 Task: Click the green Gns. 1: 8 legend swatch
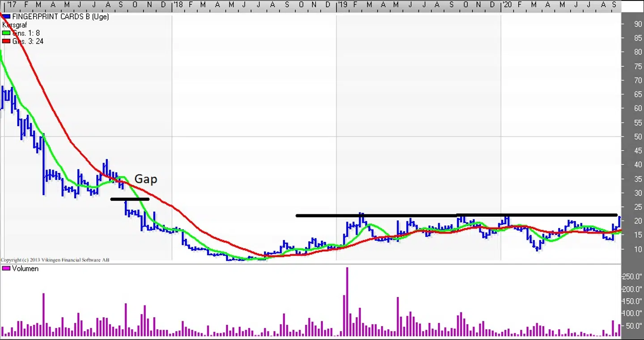click(6, 33)
